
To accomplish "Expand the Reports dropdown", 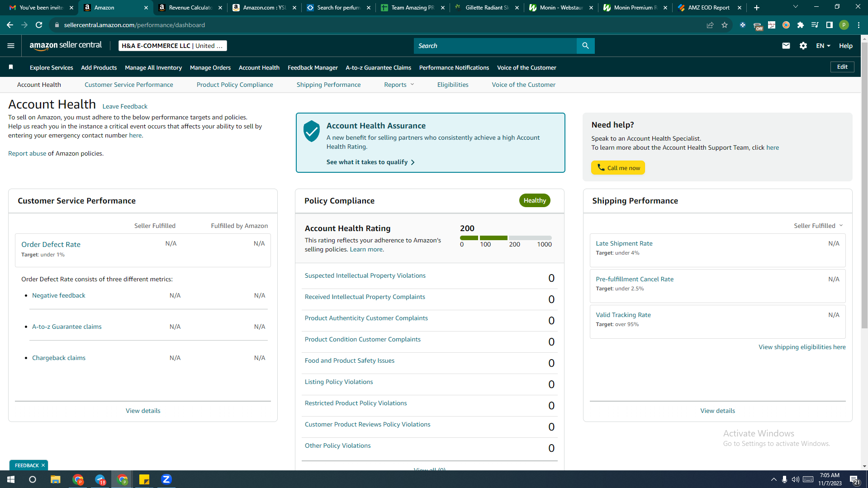I will (x=399, y=85).
